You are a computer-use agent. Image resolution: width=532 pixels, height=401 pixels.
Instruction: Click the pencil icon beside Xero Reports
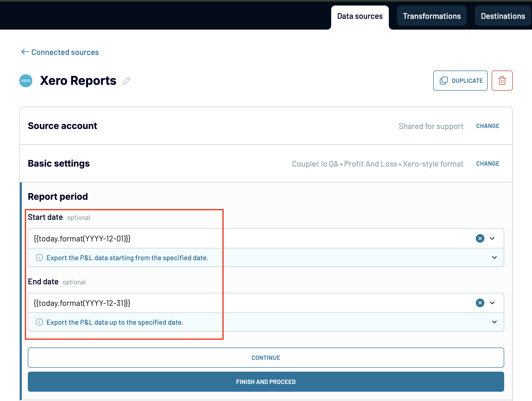point(126,81)
